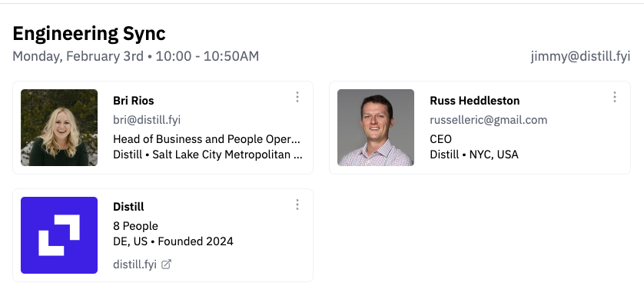Click the Engineering Sync meeting title
This screenshot has height=296, width=644.
coord(89,34)
